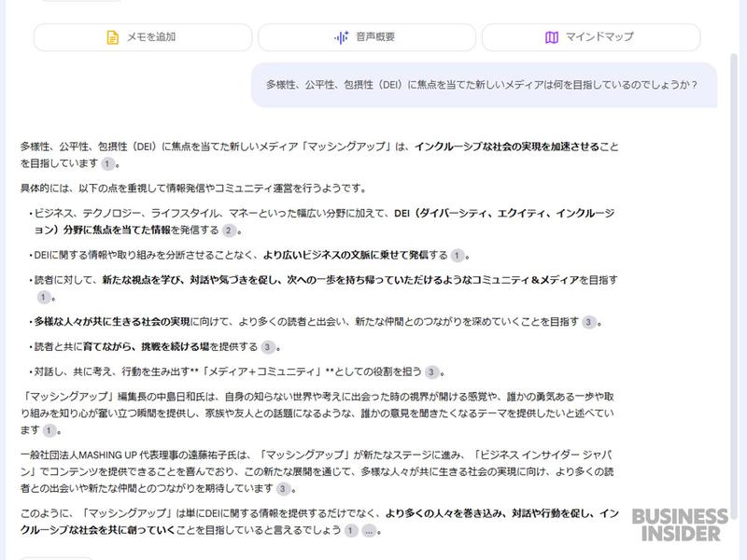Click bold text 多様な人々が共に生きる社会の実現
Screen dimensions: 747x560
coord(112,322)
